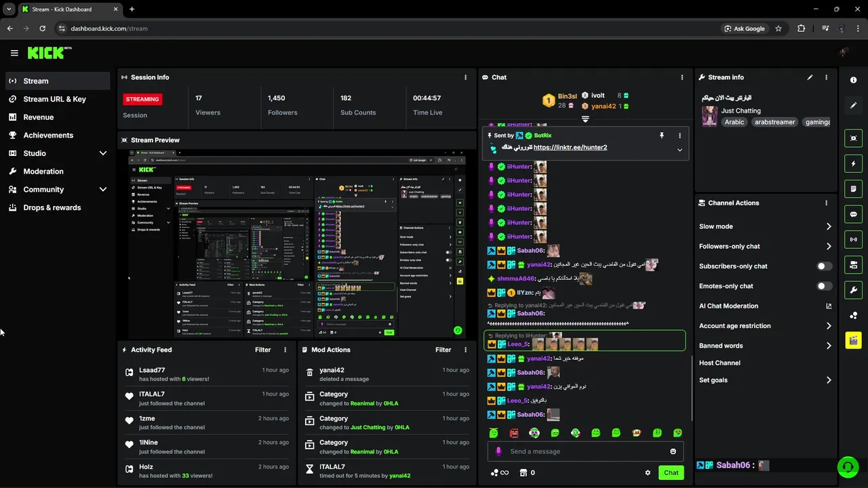868x488 pixels.
Task: Click the pencil icon in right sidebar
Action: [853, 106]
